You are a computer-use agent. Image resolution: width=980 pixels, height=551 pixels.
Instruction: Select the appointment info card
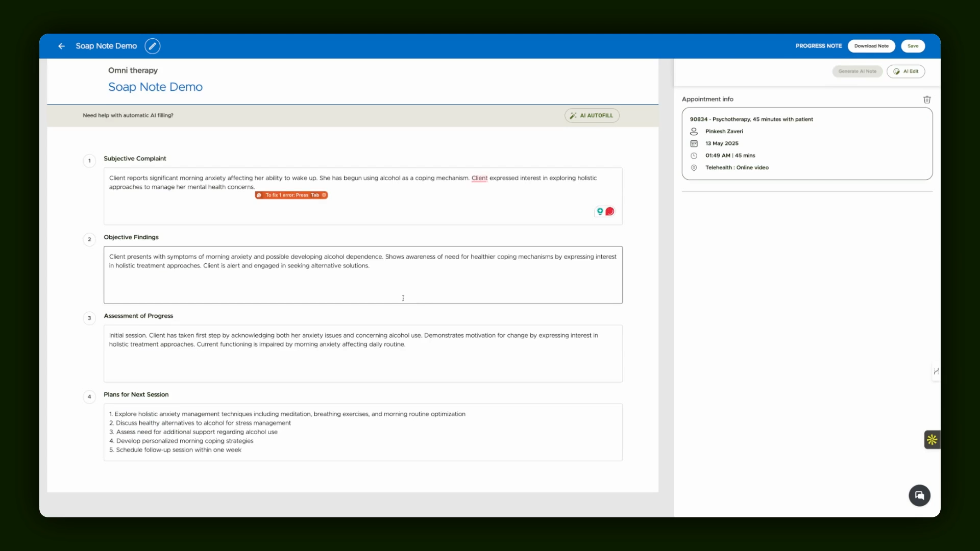point(807,143)
